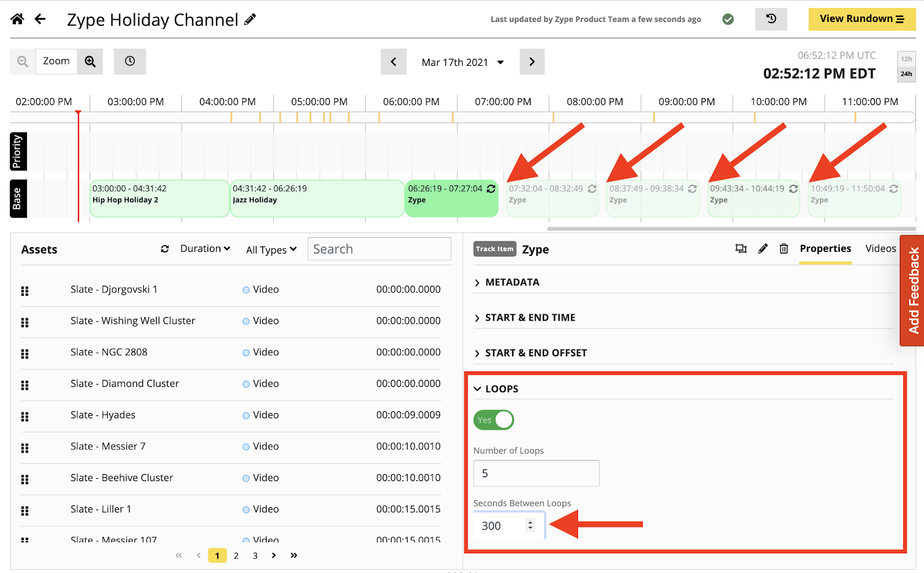Delete the Zype track item
This screenshot has width=924, height=573.
pos(784,249)
